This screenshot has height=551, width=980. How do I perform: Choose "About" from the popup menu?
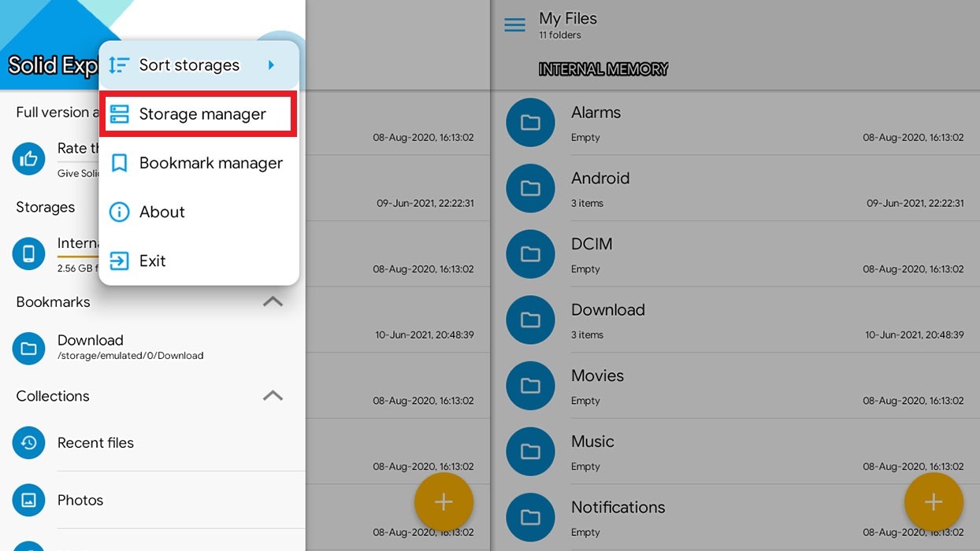tap(161, 212)
